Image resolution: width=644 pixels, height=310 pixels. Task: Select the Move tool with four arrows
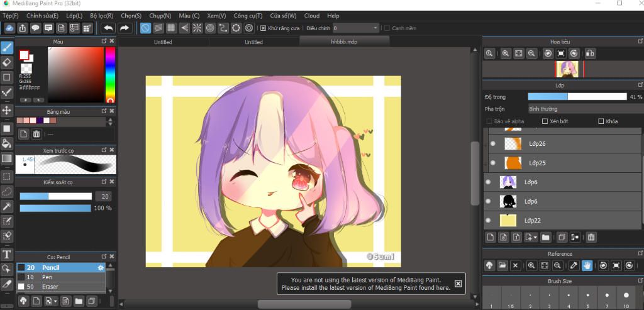tap(6, 110)
